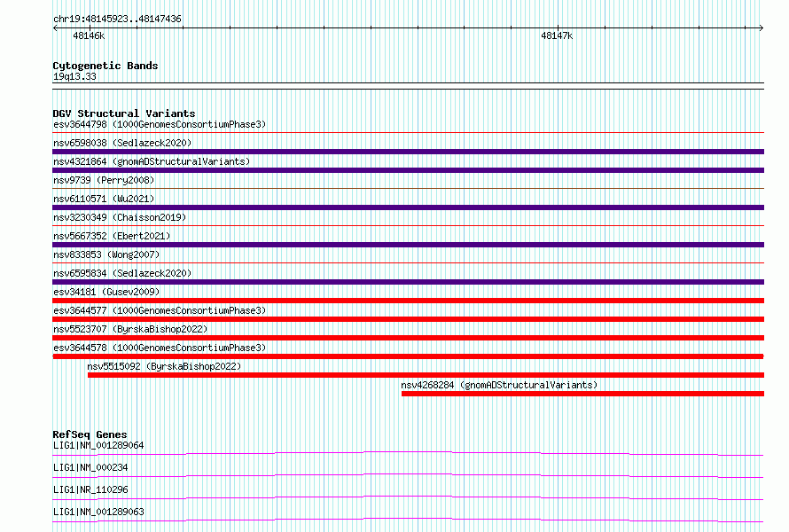Open the nsv6598038 Sedlazeck2020 variant

(122, 143)
